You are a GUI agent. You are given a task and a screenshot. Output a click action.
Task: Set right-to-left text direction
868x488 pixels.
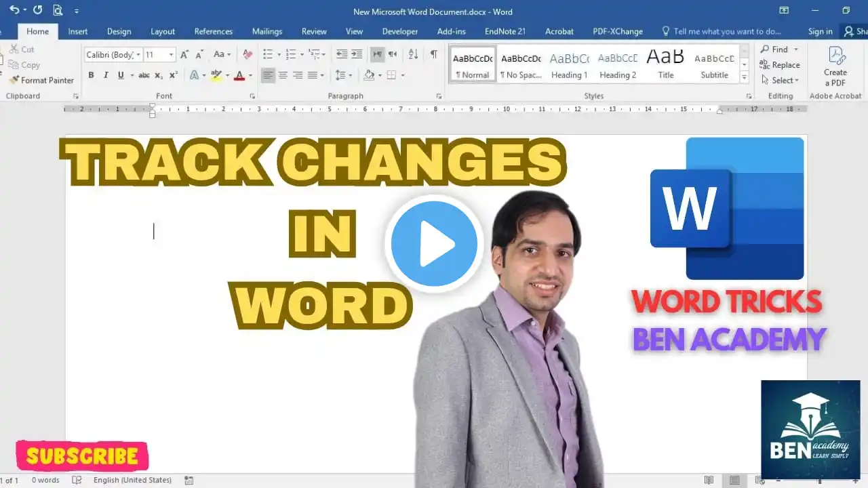(x=393, y=55)
